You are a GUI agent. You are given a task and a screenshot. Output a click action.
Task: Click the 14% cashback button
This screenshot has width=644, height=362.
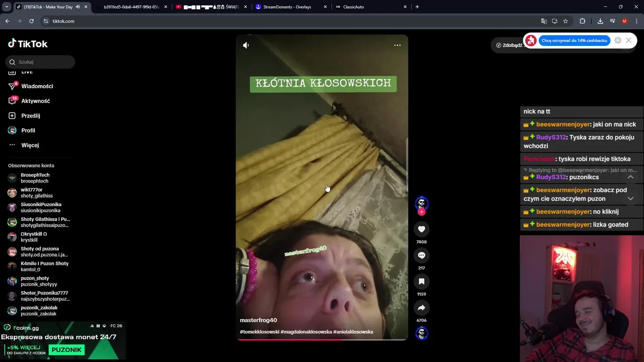click(575, 41)
